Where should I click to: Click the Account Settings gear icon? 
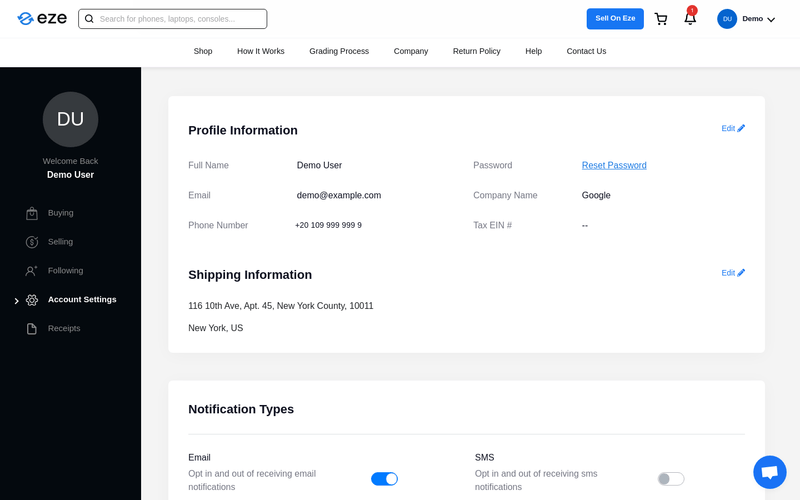(32, 300)
